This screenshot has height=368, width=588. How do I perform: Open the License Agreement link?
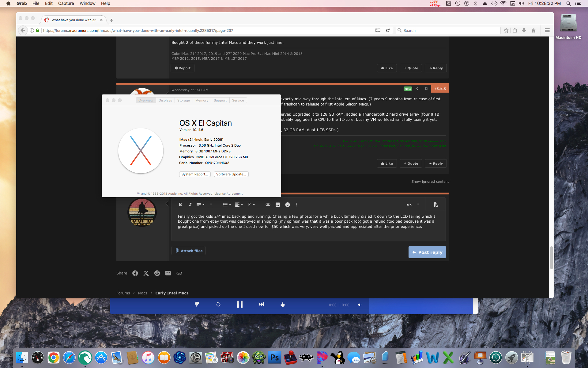click(x=228, y=194)
